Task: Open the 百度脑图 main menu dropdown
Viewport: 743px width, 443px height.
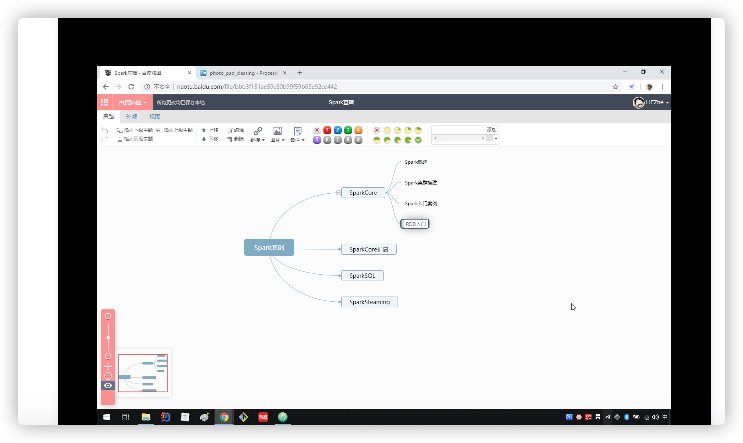Action: [x=132, y=102]
